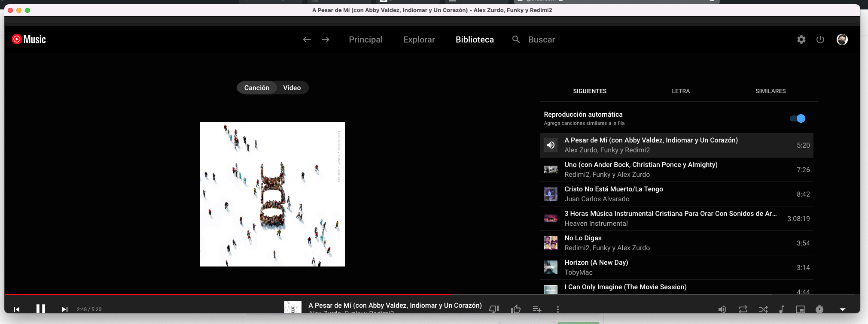
Task: Skip to next track
Action: (64, 309)
